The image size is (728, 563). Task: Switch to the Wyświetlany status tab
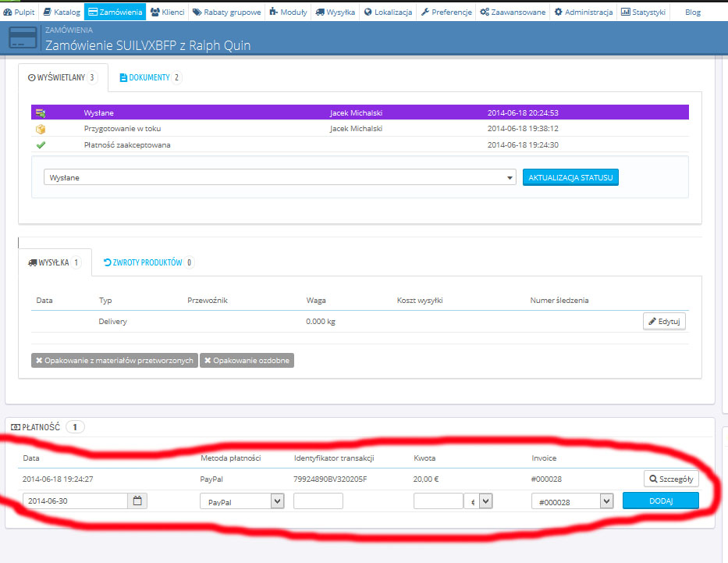coord(63,77)
